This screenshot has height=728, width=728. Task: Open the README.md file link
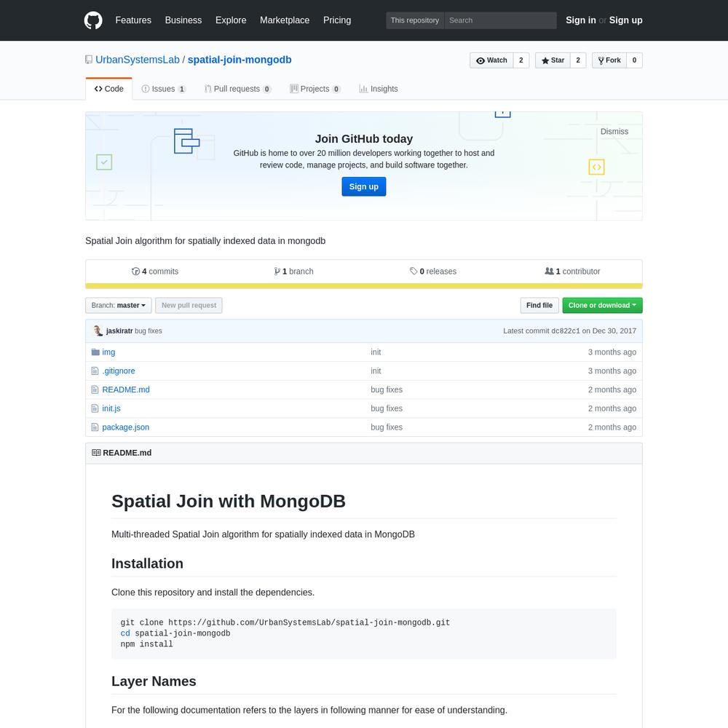(x=126, y=389)
